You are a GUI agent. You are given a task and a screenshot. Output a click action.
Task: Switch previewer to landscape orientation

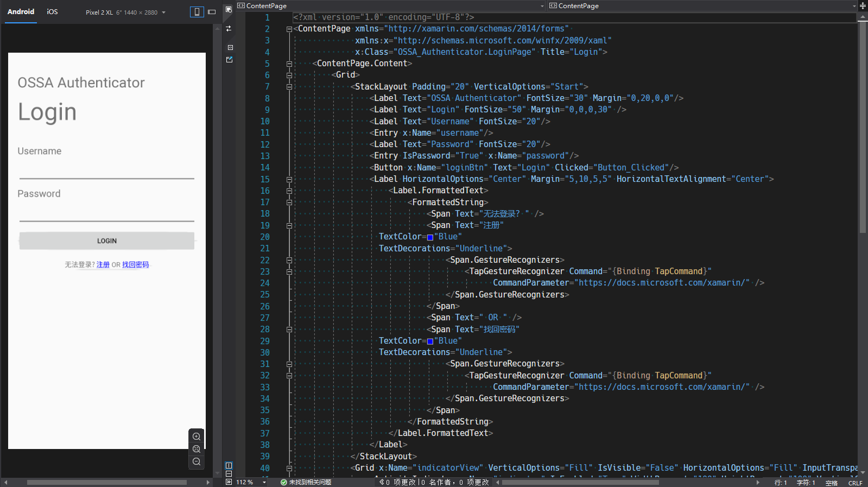click(x=212, y=12)
